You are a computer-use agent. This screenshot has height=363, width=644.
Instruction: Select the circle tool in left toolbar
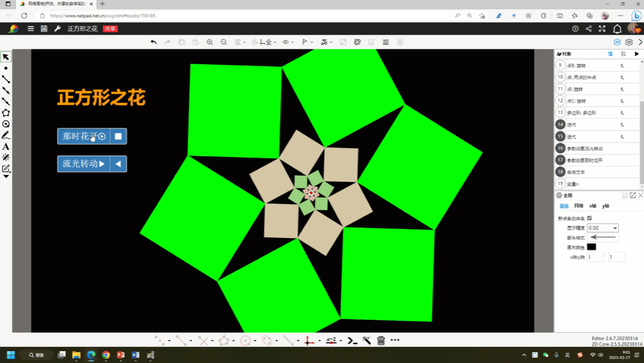(x=6, y=124)
